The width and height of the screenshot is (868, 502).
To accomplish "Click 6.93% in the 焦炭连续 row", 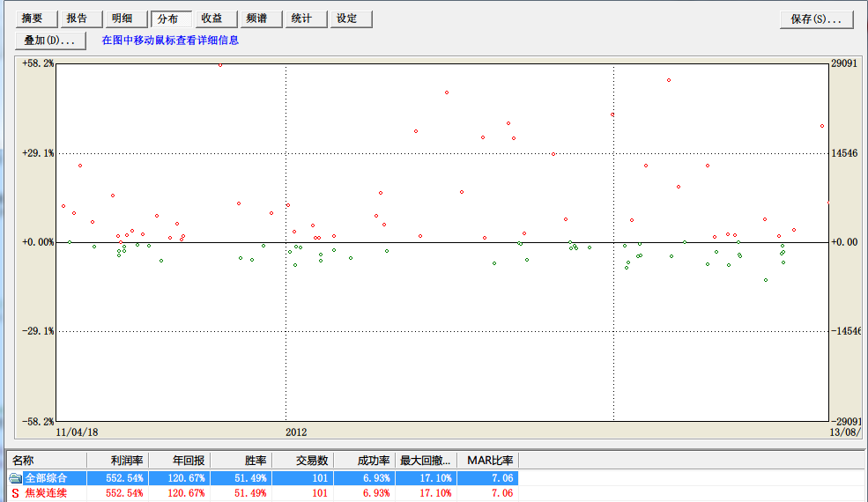I will 376,493.
